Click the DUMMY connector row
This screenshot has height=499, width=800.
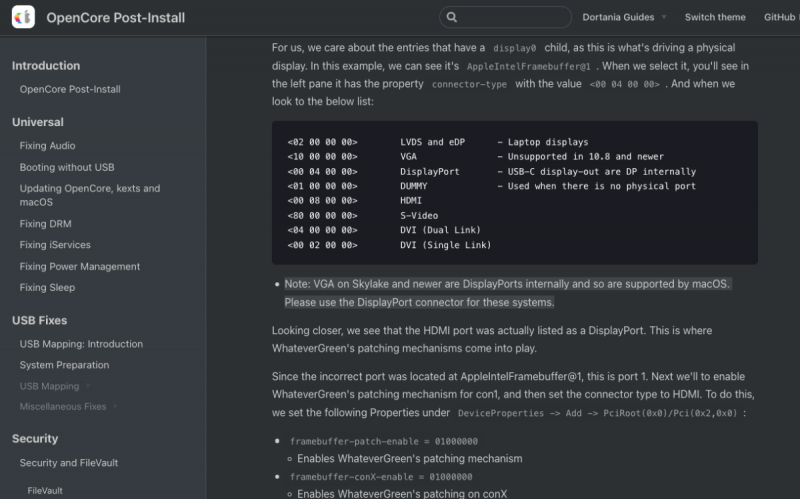pos(491,186)
